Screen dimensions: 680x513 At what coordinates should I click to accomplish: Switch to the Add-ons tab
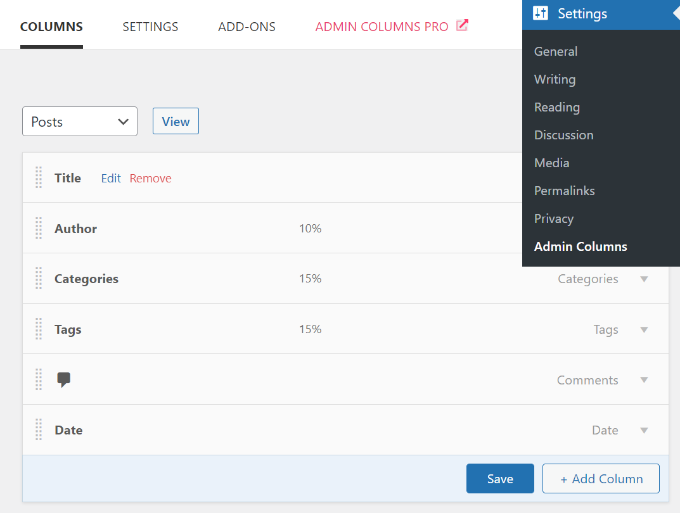(246, 27)
